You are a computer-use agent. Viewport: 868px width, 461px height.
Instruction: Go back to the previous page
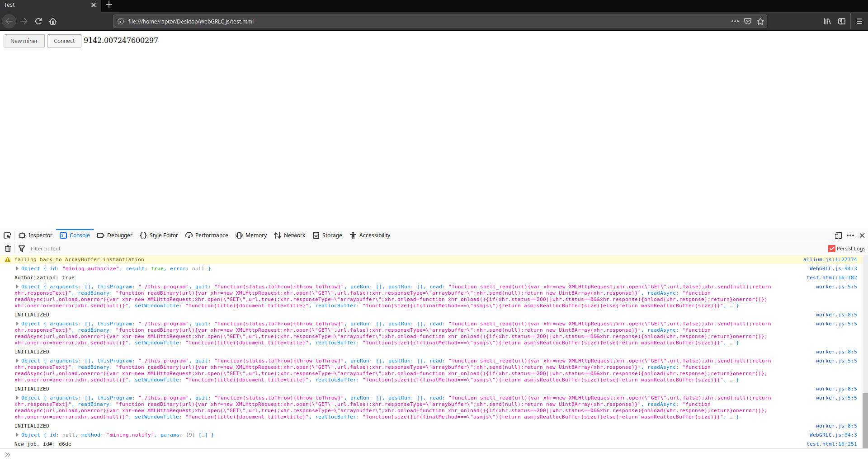[x=9, y=21]
